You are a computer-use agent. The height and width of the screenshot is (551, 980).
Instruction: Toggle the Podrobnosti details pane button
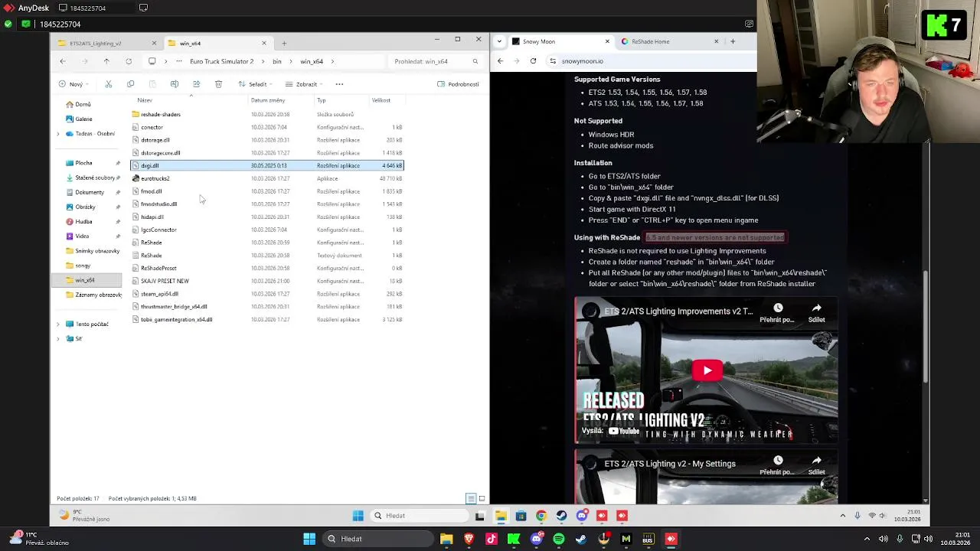click(x=458, y=84)
